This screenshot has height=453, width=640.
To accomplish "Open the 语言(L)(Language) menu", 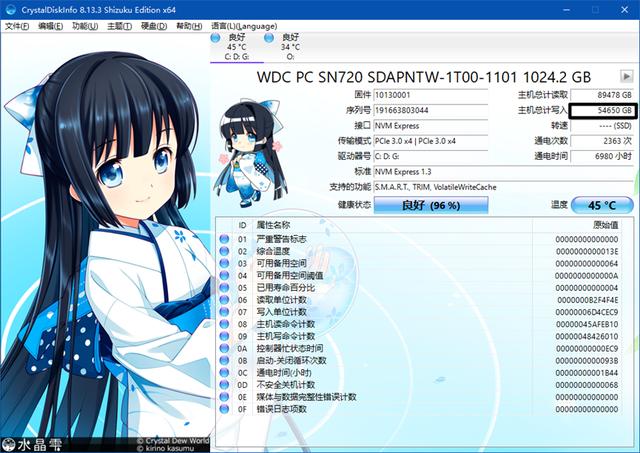I will pos(244,27).
